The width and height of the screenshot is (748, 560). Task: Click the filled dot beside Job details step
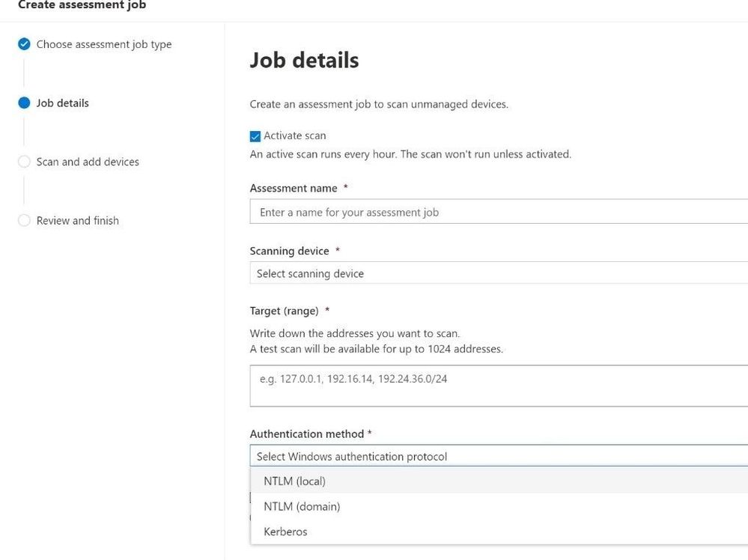pyautogui.click(x=24, y=103)
